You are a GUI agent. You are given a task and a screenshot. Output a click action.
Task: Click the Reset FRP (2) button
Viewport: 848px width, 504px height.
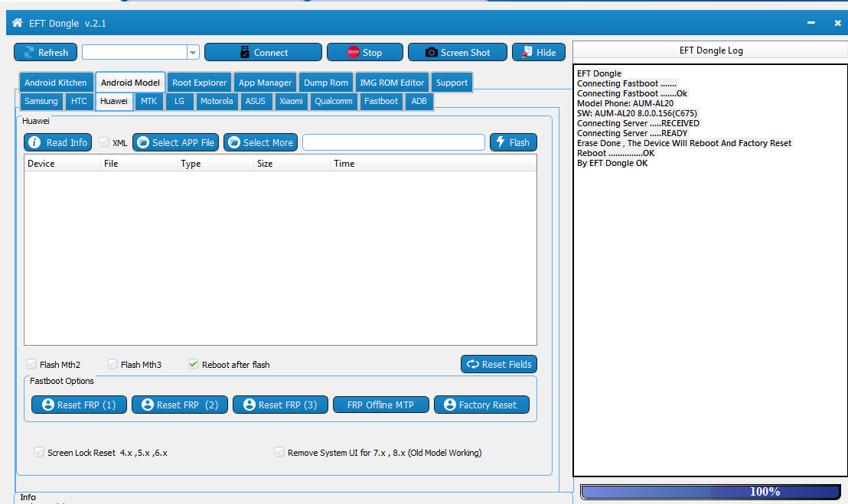[180, 405]
